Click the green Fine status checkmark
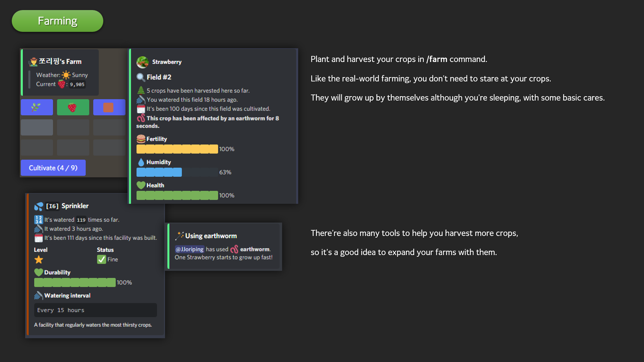The image size is (644, 362). [x=101, y=259]
